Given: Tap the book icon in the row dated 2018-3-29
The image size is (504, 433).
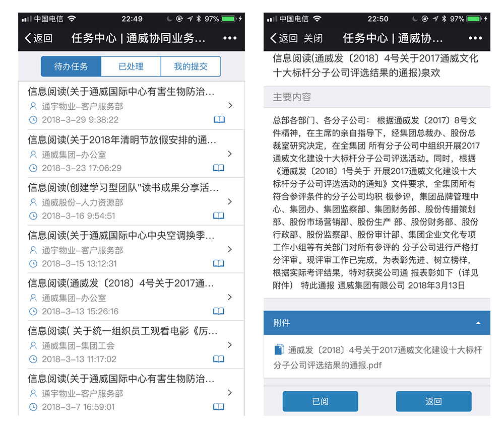Looking at the screenshot, I should 219,119.
